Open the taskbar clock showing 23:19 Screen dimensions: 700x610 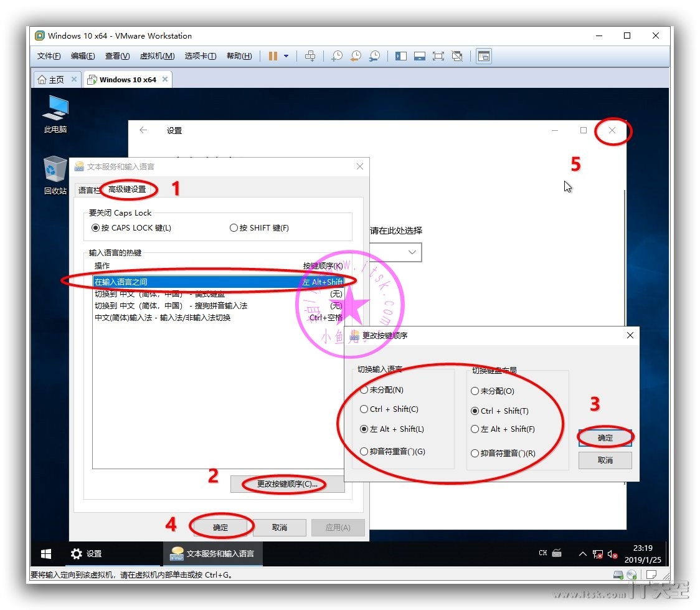pyautogui.click(x=643, y=554)
